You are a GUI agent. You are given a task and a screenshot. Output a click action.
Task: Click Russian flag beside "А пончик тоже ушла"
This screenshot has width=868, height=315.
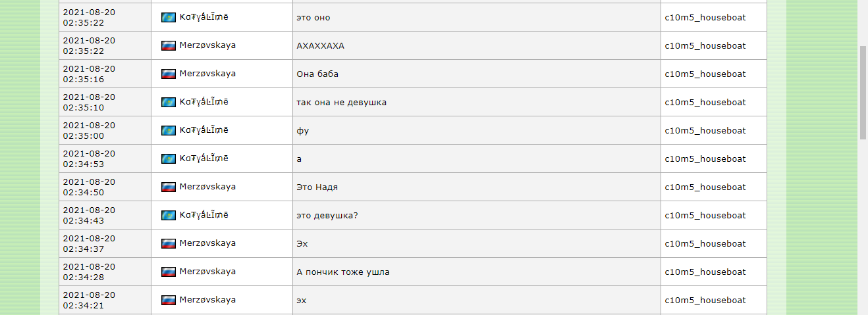pos(169,272)
